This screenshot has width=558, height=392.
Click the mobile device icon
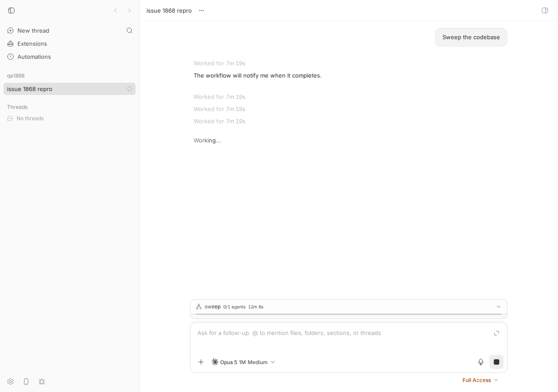click(x=26, y=382)
